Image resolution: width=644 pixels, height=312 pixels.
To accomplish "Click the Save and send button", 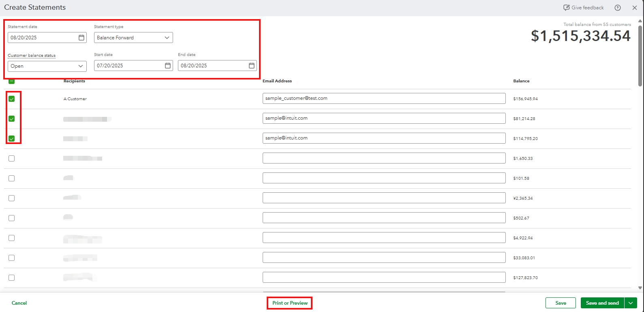I will 602,303.
